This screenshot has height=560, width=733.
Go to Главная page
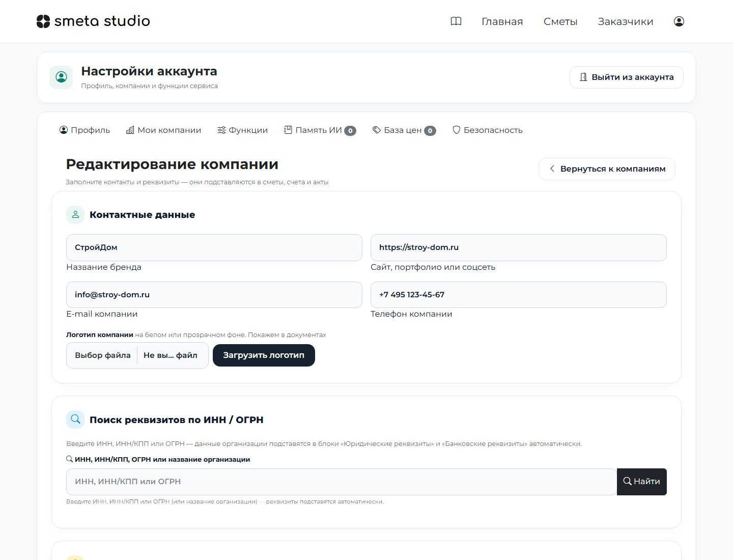tap(502, 21)
